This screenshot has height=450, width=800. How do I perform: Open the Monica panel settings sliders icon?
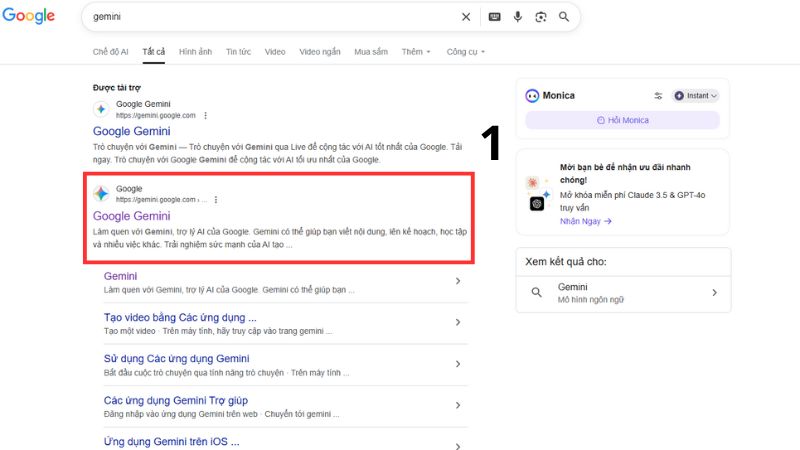tap(658, 96)
